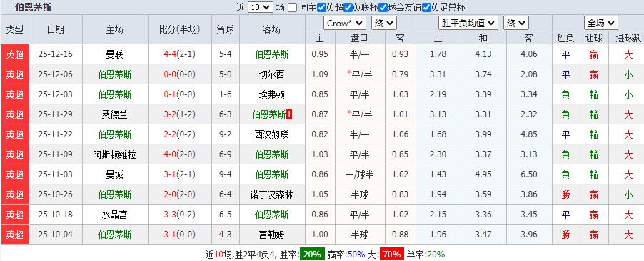The height and width of the screenshot is (261, 644).
Task: Open the 全场 dropdown
Action: (x=601, y=24)
